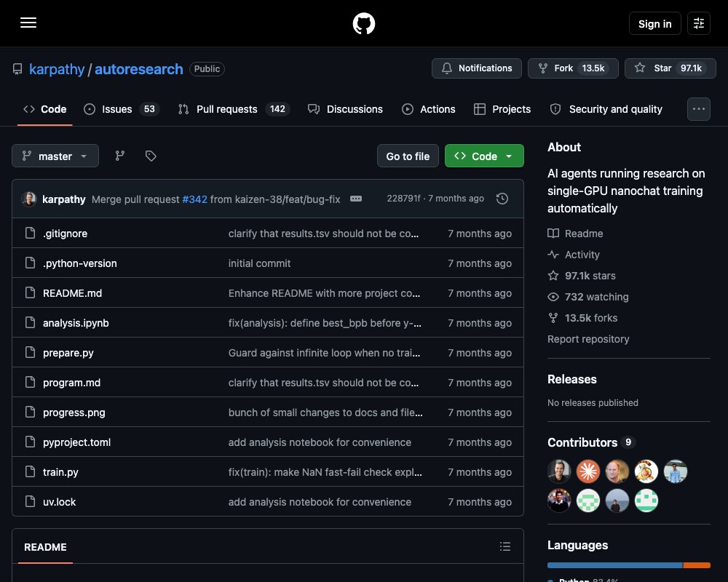Go to the GitHub homepage logo
Image resolution: width=728 pixels, height=582 pixels.
coord(364,23)
